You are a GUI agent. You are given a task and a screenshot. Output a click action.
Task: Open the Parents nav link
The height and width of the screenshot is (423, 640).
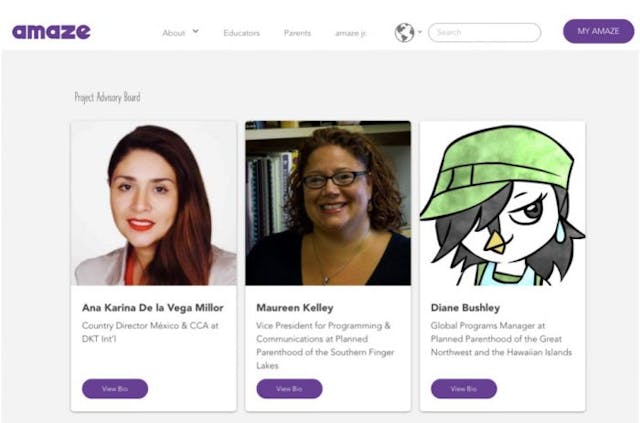point(297,33)
